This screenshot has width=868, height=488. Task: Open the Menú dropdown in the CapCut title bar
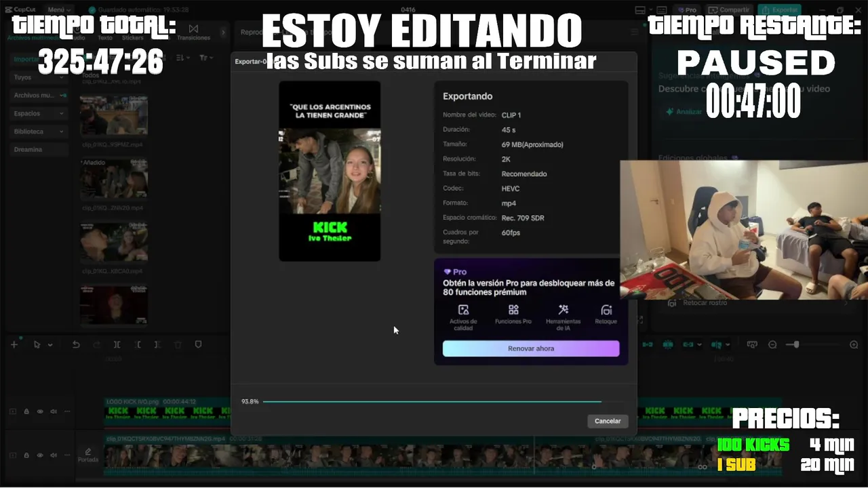pos(60,9)
